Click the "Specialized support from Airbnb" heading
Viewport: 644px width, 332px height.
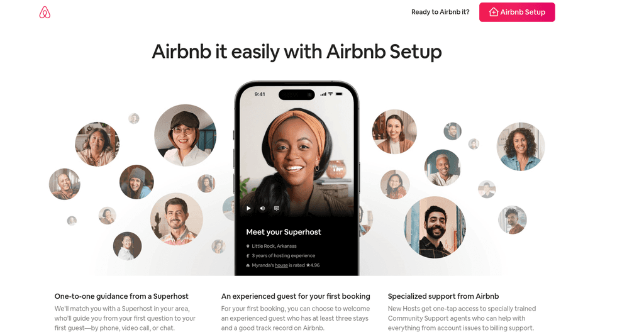[443, 296]
